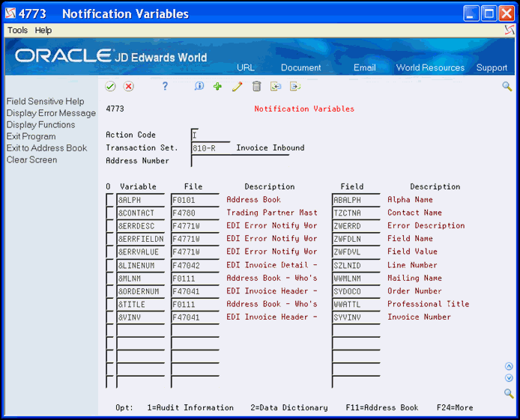Image resolution: width=520 pixels, height=420 pixels.
Task: Open the Tools menu
Action: coord(17,30)
